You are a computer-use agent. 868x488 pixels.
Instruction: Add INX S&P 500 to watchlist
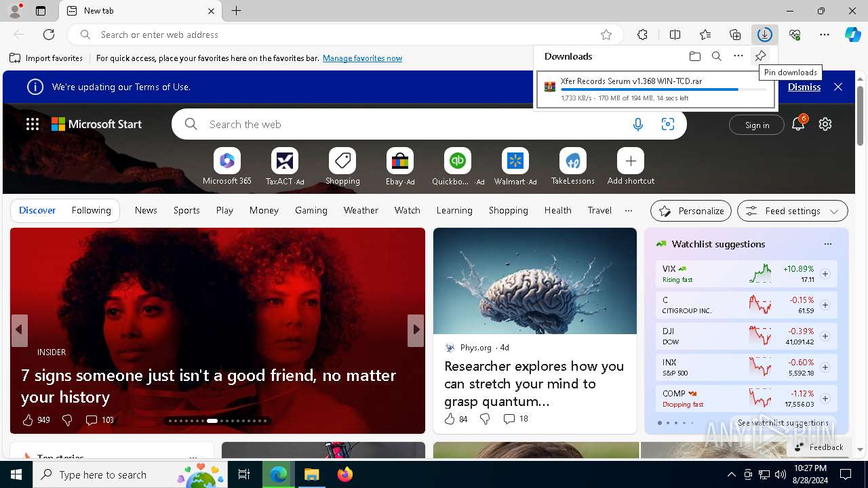[x=825, y=367]
